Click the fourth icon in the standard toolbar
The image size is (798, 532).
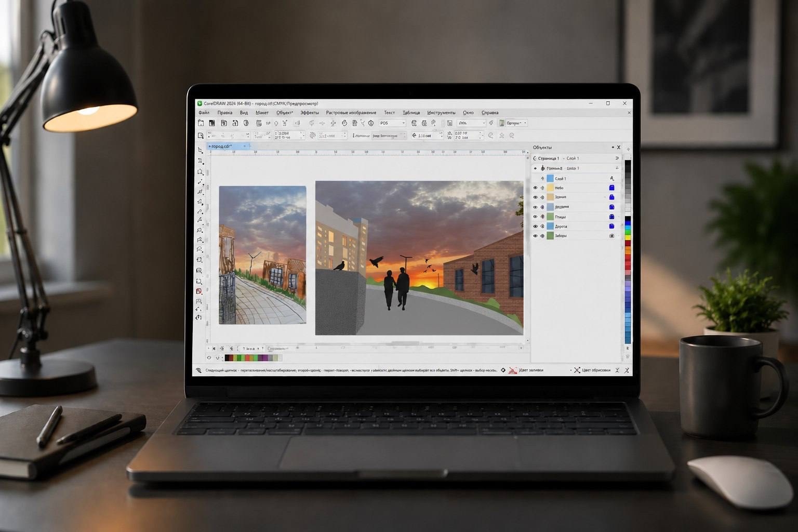[235, 123]
